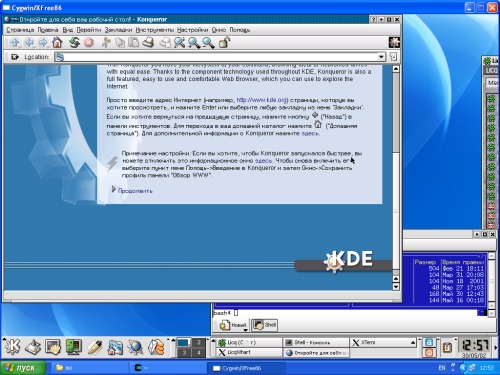Screen dimensions: 500x375
Task: Open the K menu button in panel
Action: 12,347
